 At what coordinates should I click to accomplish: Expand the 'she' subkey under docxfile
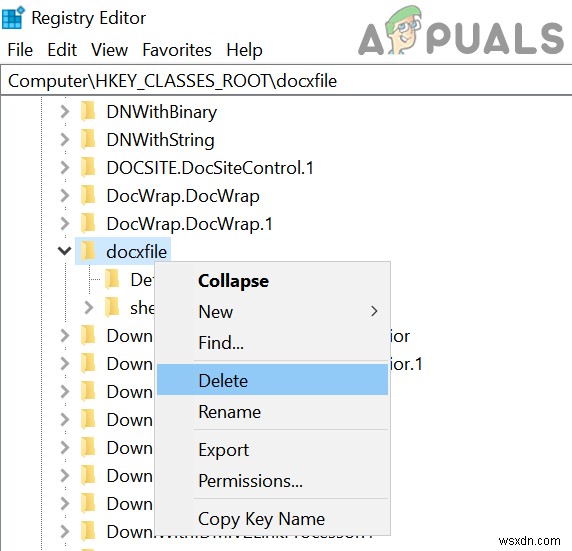[x=88, y=308]
